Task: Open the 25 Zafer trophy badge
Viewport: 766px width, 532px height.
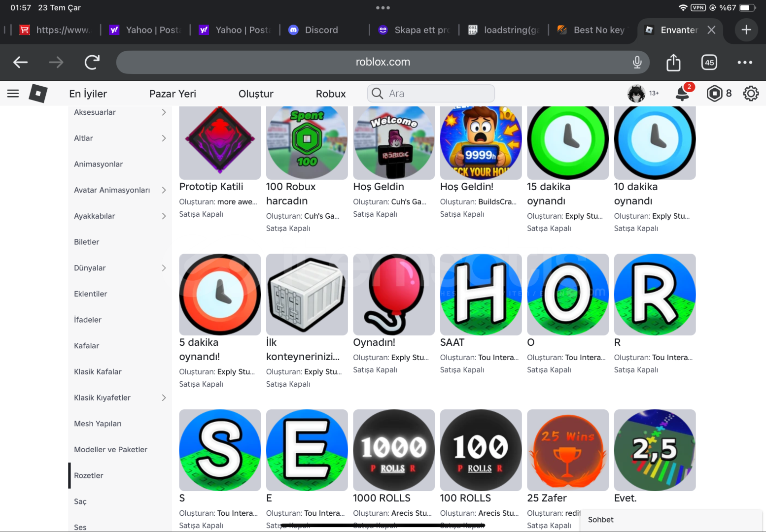Action: (568, 450)
